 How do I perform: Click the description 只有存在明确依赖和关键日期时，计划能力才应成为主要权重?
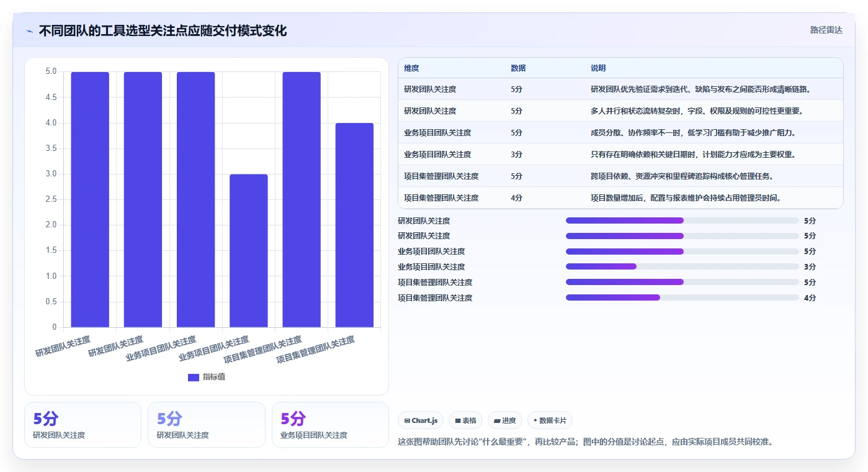click(693, 155)
